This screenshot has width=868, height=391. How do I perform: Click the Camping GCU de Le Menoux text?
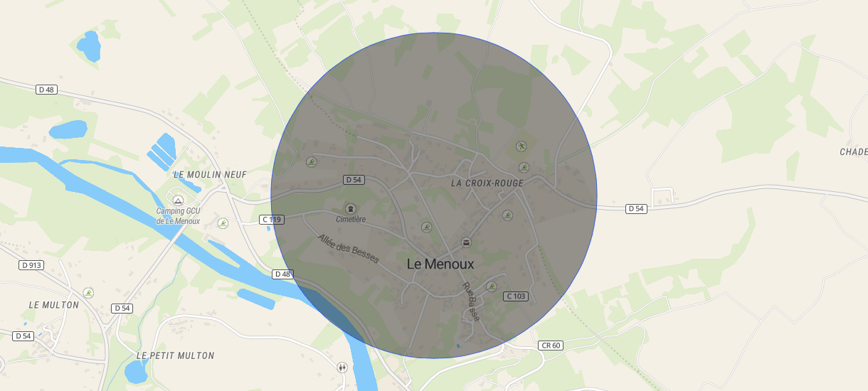click(178, 216)
